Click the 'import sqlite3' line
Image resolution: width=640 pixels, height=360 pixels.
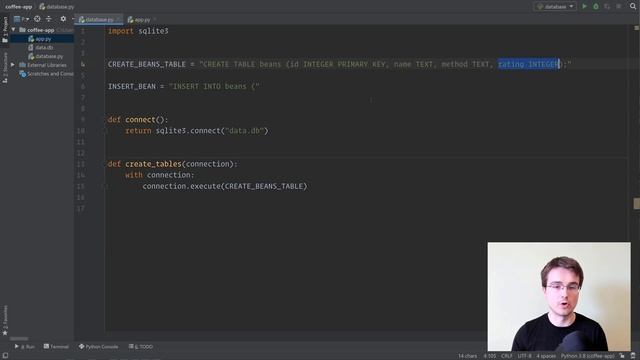(138, 31)
